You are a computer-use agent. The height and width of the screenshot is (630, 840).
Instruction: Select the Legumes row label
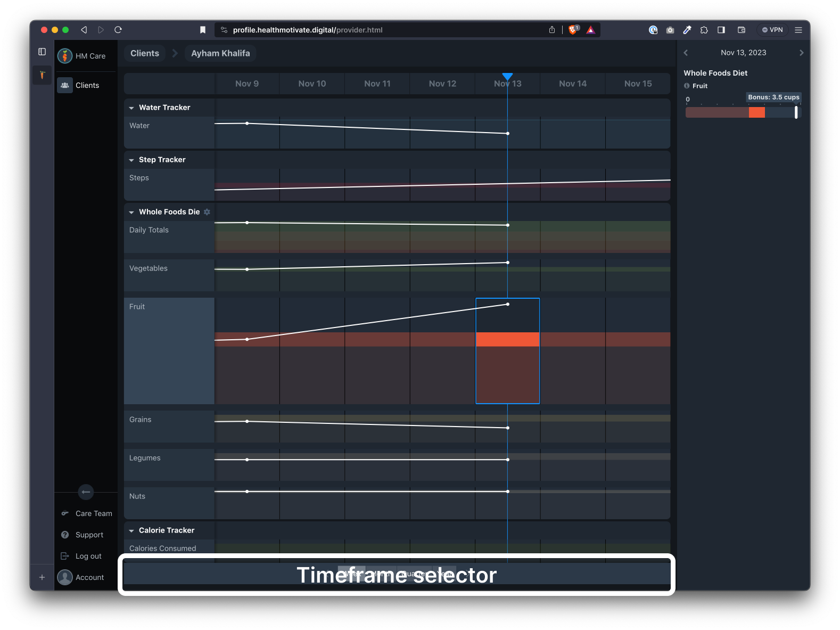(145, 458)
